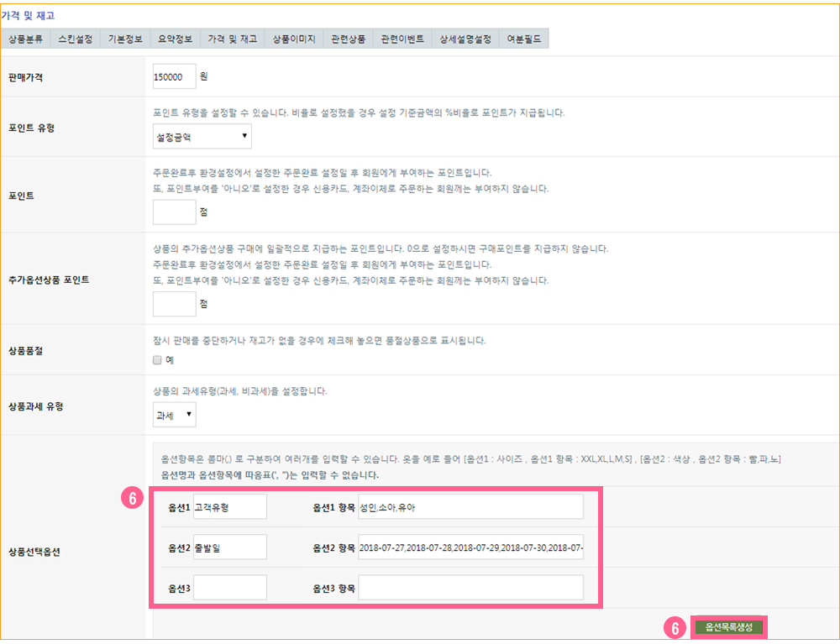Click the 옵션1 name field containing 고객유형
The image size is (840, 644).
[x=230, y=507]
